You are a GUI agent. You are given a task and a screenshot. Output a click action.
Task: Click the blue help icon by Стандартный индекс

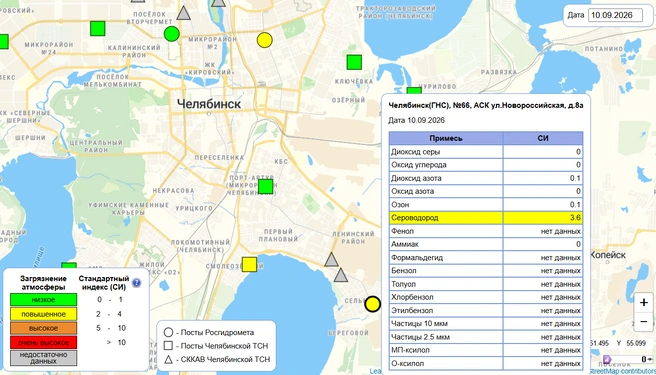coord(136,283)
